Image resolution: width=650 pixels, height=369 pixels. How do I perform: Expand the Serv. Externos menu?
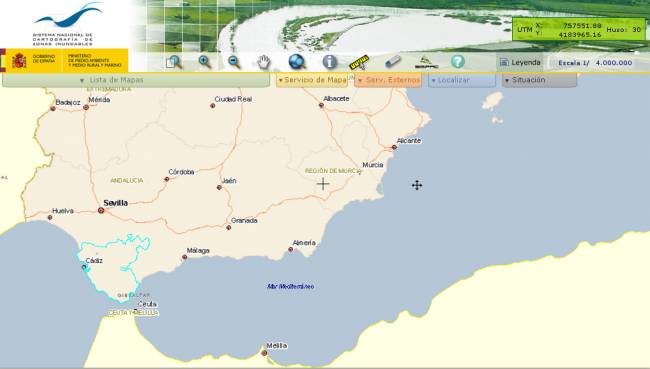coord(388,80)
